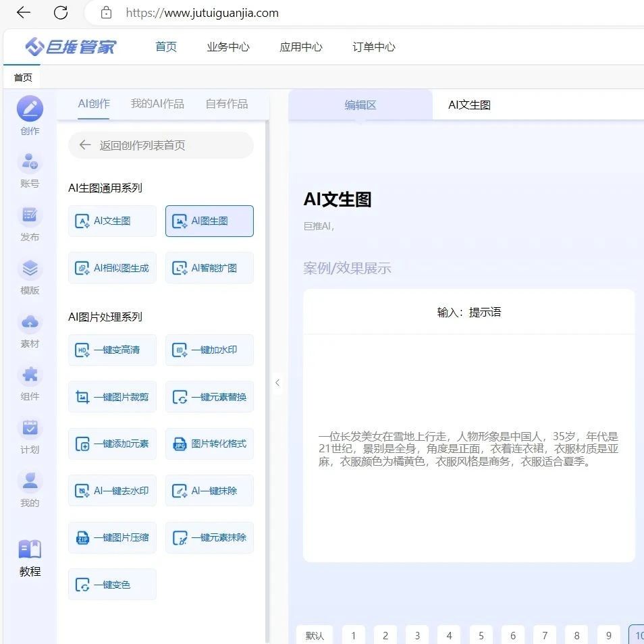
Task: Click the browser back arrow
Action: click(24, 13)
